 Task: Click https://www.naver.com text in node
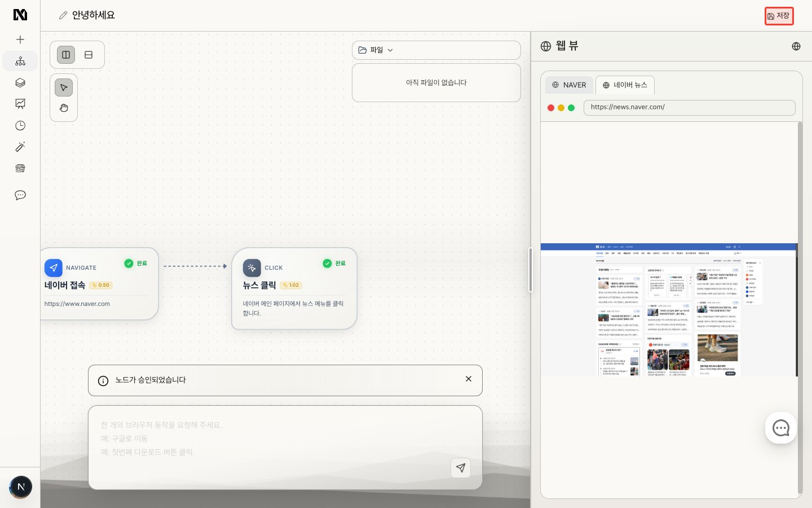(x=77, y=304)
